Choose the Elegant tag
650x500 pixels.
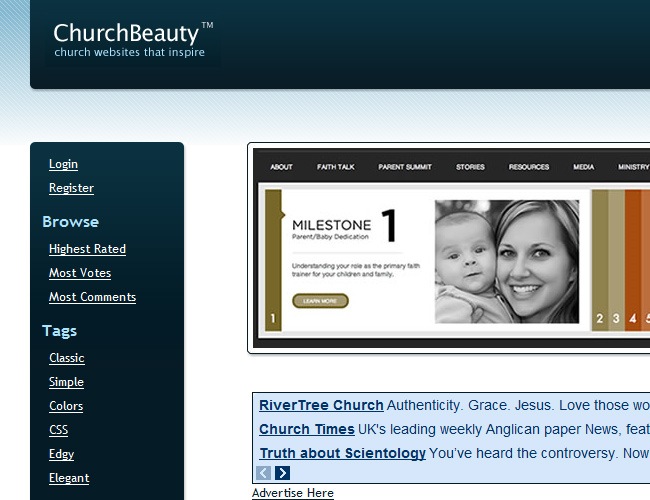69,478
